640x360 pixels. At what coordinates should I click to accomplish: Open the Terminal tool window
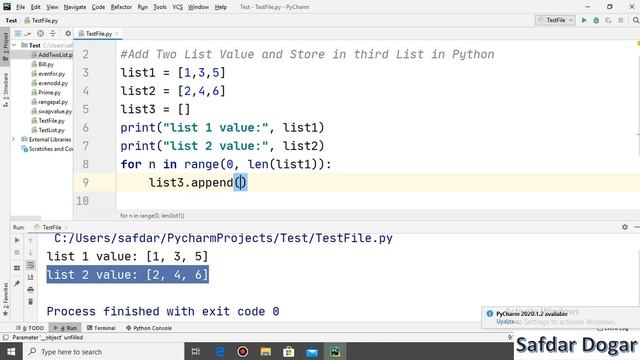pyautogui.click(x=101, y=328)
